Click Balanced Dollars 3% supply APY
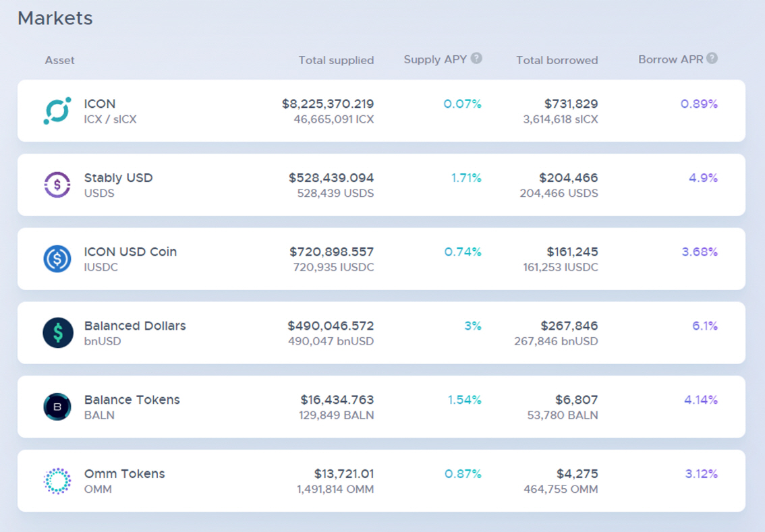 click(x=472, y=326)
